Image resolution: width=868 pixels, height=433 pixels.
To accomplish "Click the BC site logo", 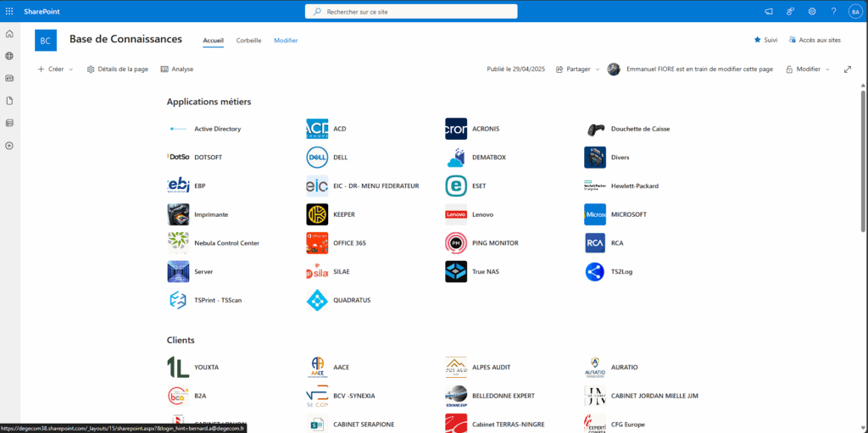I will [46, 40].
